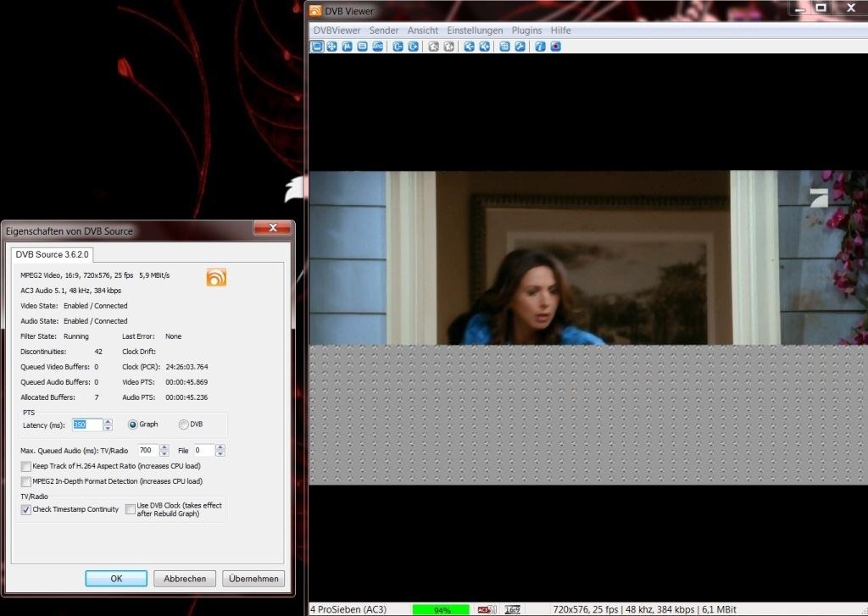Image resolution: width=868 pixels, height=616 pixels.
Task: Click the four-arrow fullscreen toolbar icon
Action: [331, 47]
